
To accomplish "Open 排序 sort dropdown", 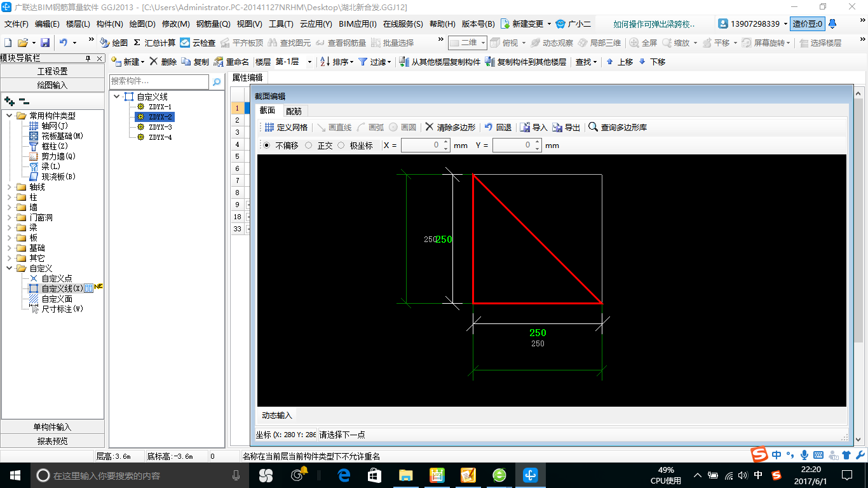I will point(336,62).
